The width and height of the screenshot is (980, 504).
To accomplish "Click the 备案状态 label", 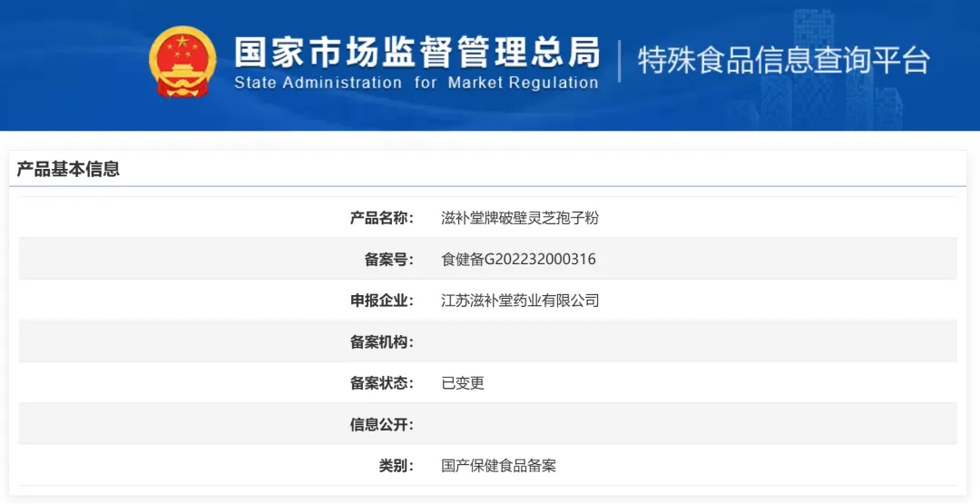I will (381, 383).
